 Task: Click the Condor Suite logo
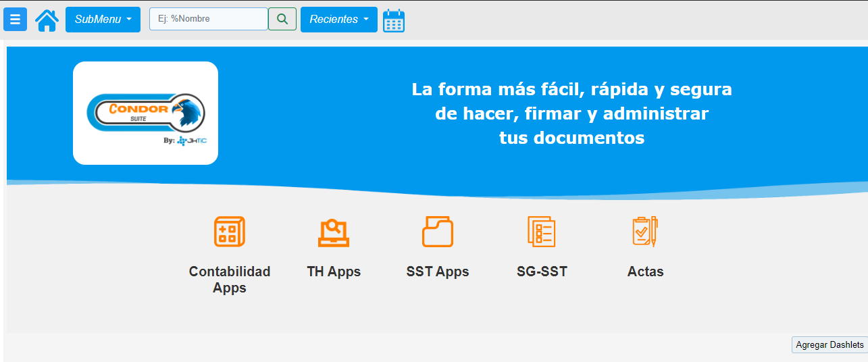(145, 113)
